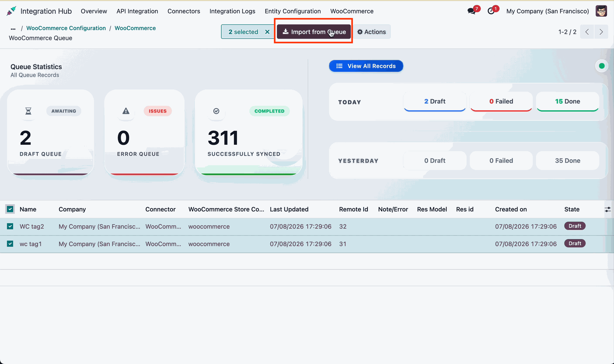Go to previous page arrow

pos(587,32)
